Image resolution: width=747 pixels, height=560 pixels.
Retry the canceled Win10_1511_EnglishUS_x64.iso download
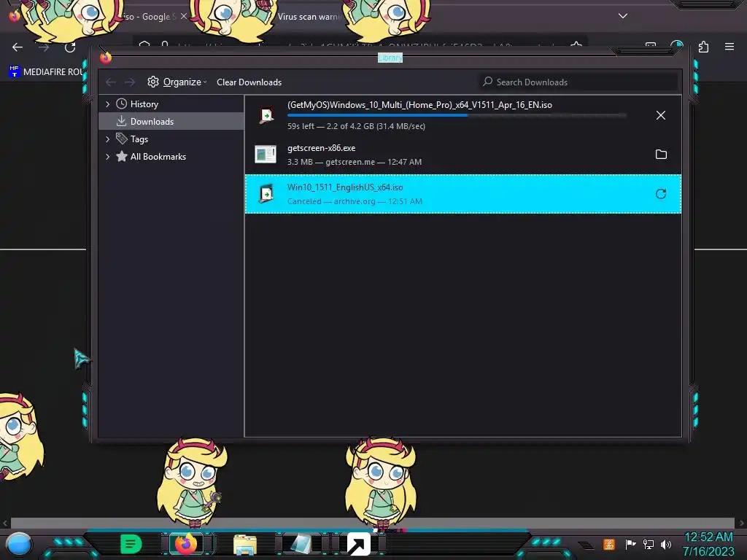[661, 194]
